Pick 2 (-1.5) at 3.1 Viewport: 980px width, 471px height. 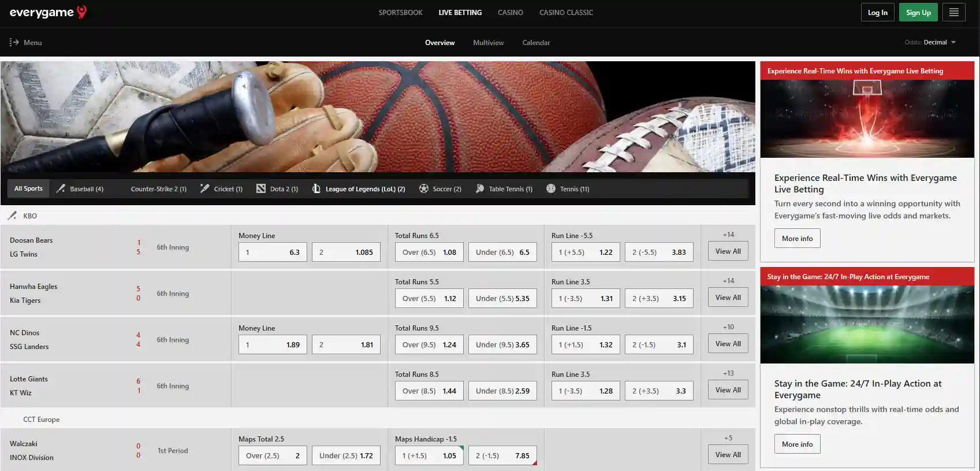point(659,344)
